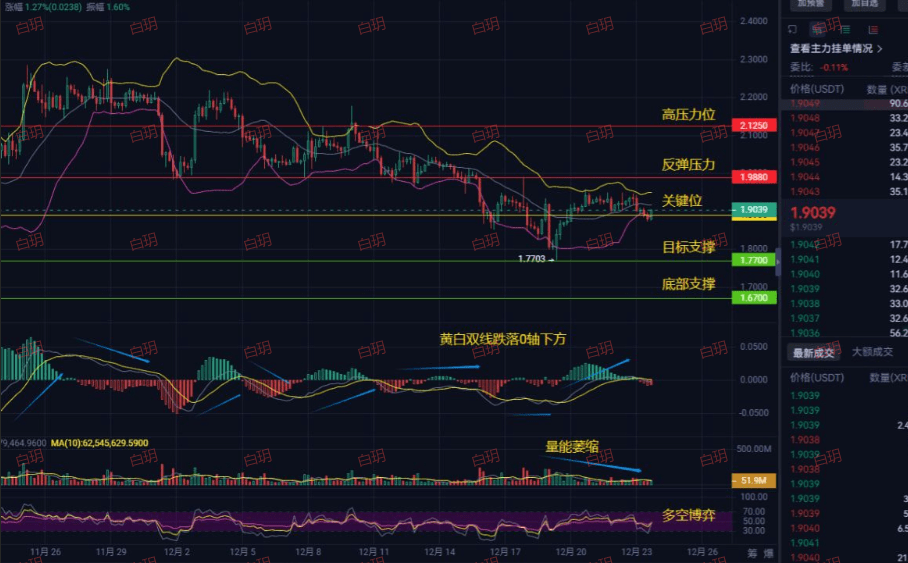Image resolution: width=908 pixels, height=563 pixels.
Task: Select the 1.9037 bid row in order book
Action: [844, 318]
